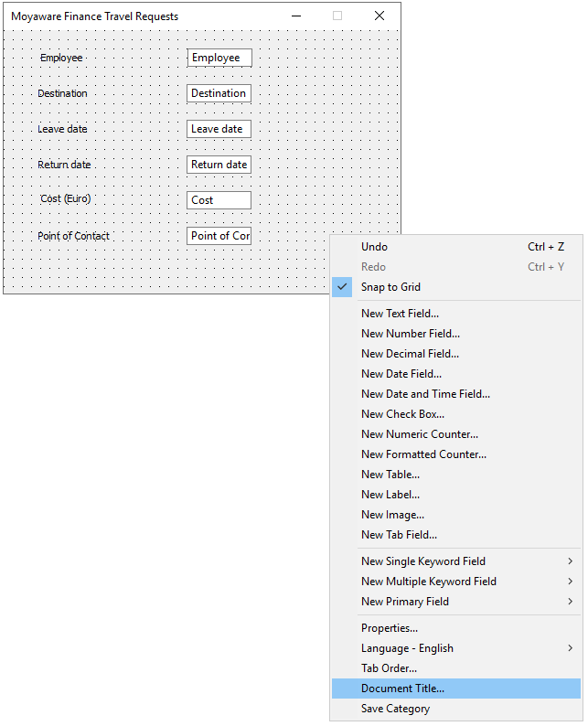Select New Numeric Counter... option

point(456,434)
